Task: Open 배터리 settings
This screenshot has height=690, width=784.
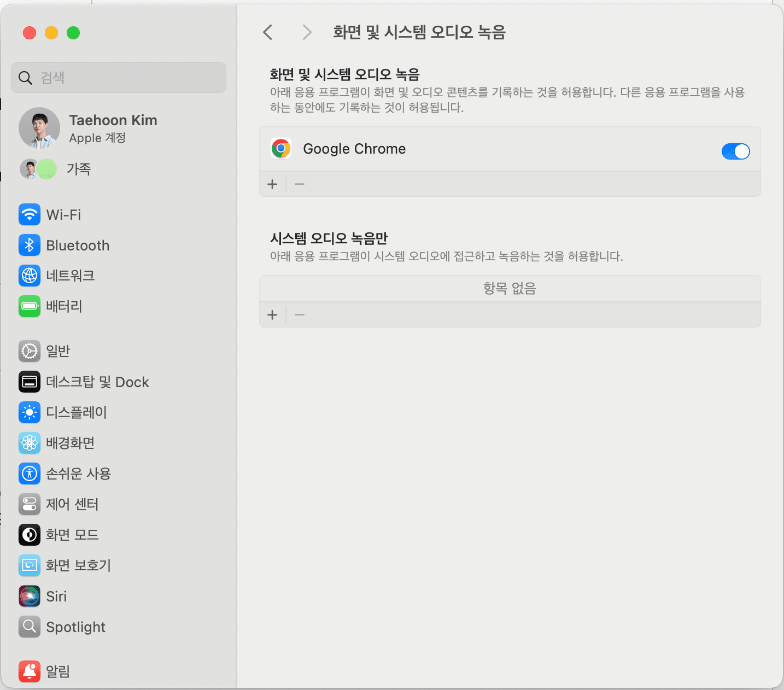Action: point(64,306)
